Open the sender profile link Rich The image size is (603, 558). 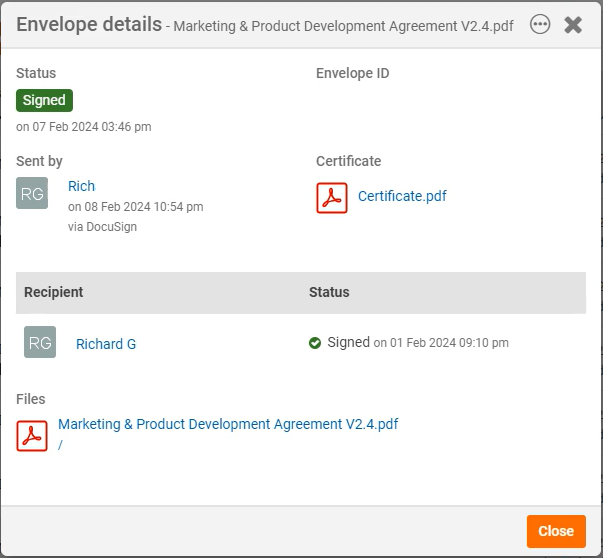[81, 186]
